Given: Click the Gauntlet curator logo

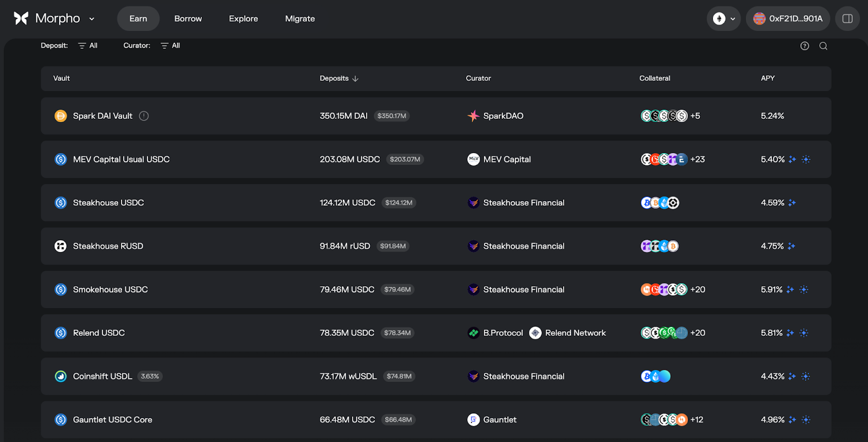Looking at the screenshot, I should point(474,420).
